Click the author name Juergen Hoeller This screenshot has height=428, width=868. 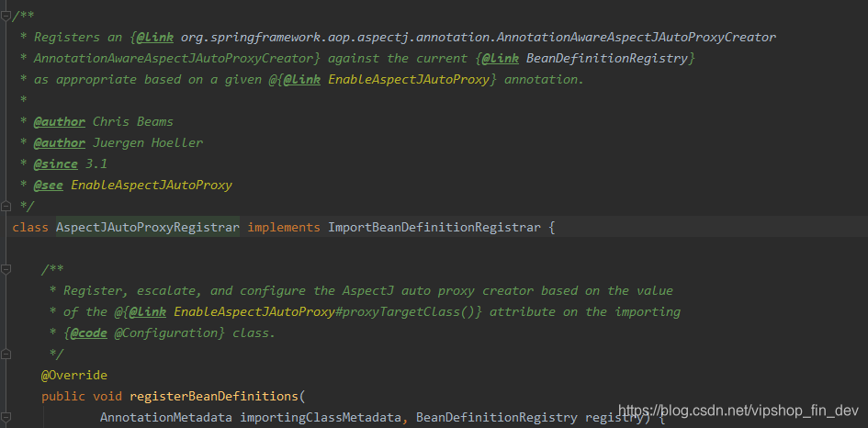click(148, 143)
